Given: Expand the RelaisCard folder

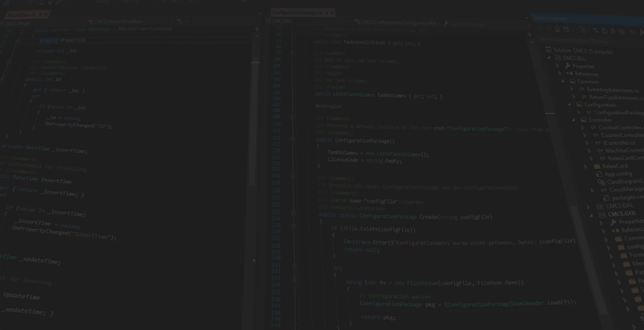Looking at the screenshot, I should click(586, 166).
